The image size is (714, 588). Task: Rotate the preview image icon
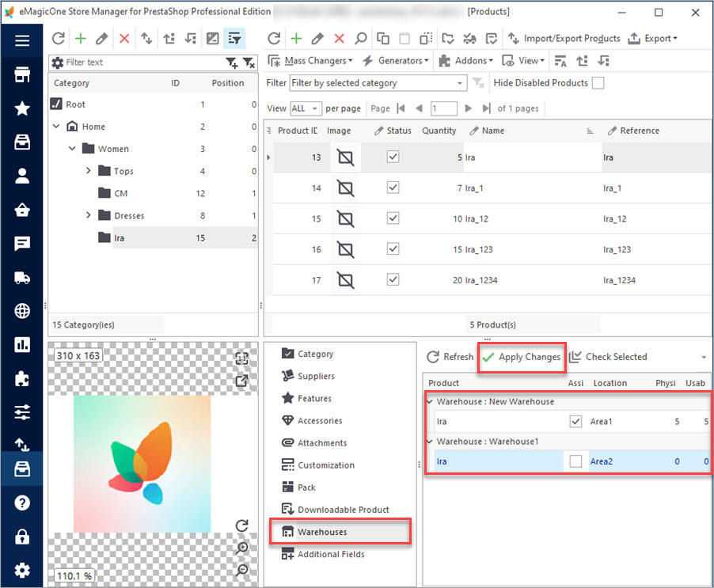(x=241, y=525)
